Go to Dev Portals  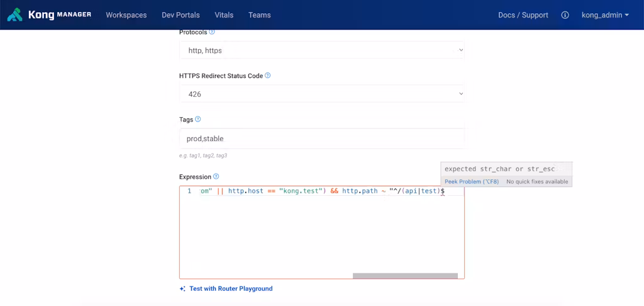click(x=180, y=15)
